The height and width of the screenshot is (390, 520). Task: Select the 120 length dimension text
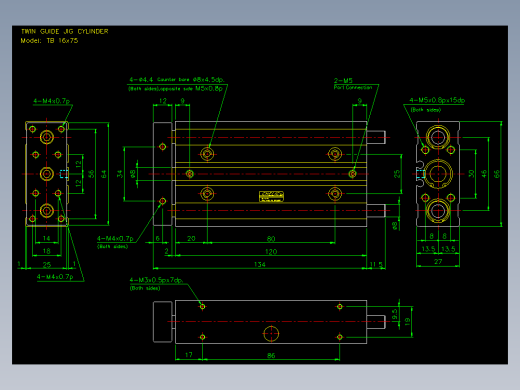tap(271, 251)
